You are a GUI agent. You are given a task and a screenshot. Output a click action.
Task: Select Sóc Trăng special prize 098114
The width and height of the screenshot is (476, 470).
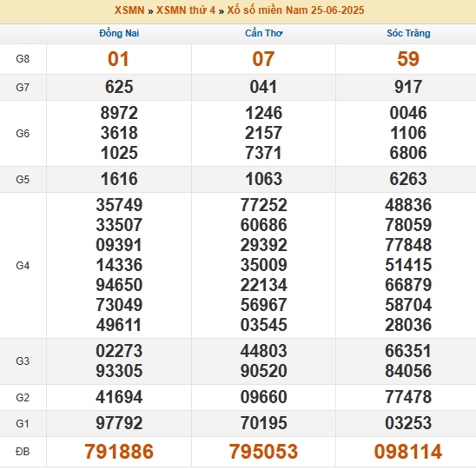click(408, 452)
